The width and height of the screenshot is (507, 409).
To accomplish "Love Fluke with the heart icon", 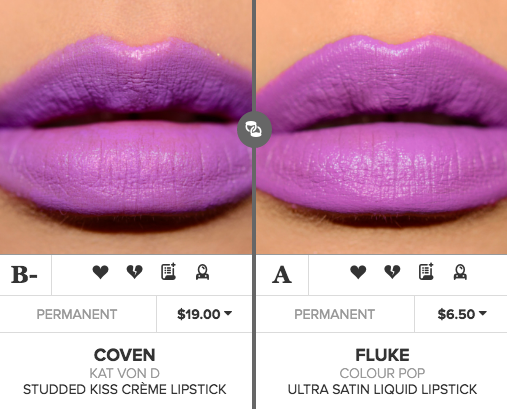I will click(x=358, y=272).
